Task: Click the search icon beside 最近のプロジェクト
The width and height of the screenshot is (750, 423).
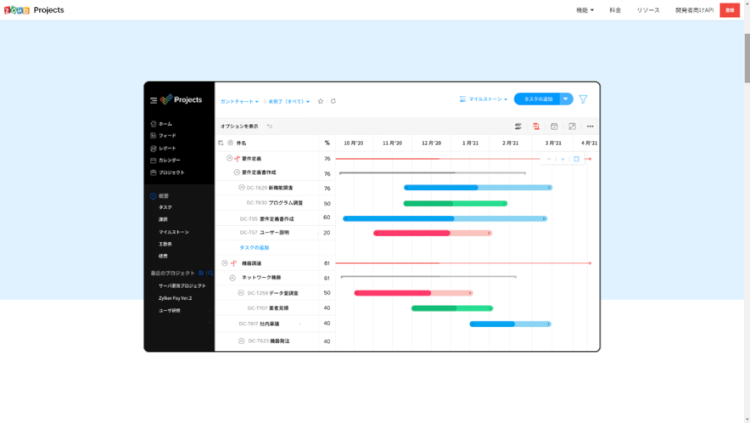Action: click(x=210, y=273)
